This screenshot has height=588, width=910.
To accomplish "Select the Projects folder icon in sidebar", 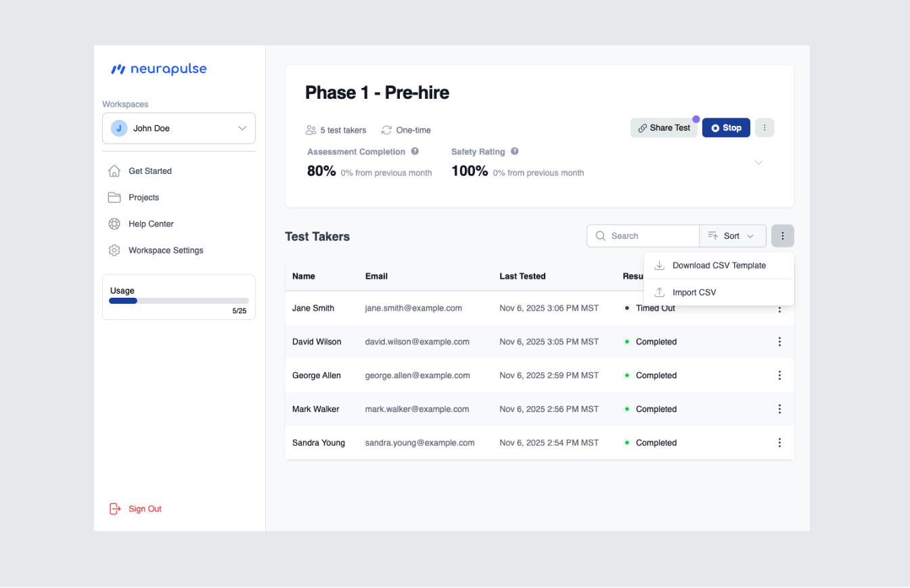I will (114, 197).
